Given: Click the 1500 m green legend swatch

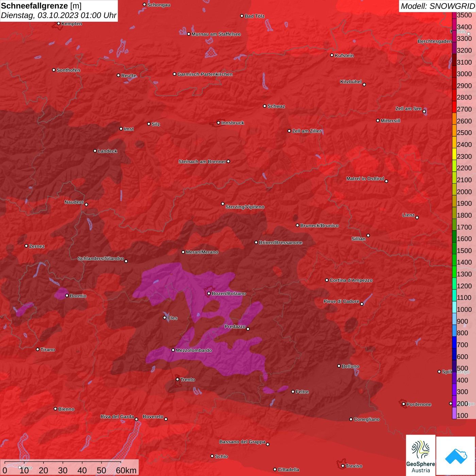Looking at the screenshot, I should coord(454,248).
